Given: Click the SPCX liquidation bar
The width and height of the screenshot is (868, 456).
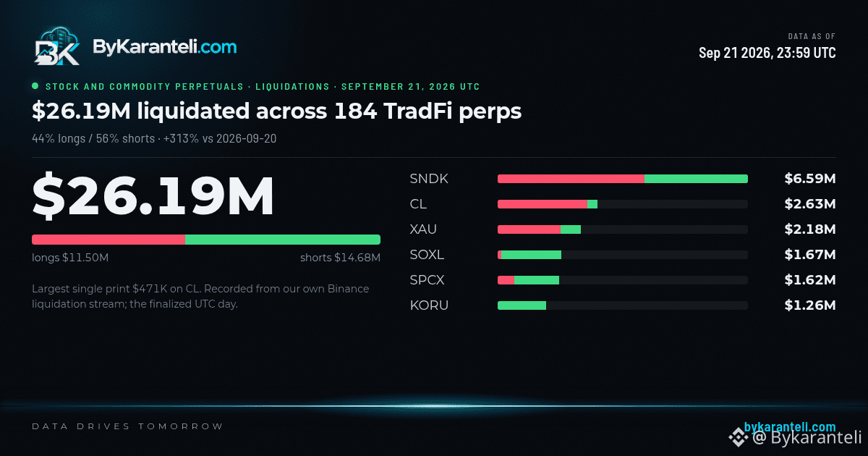Looking at the screenshot, I should click(x=623, y=280).
